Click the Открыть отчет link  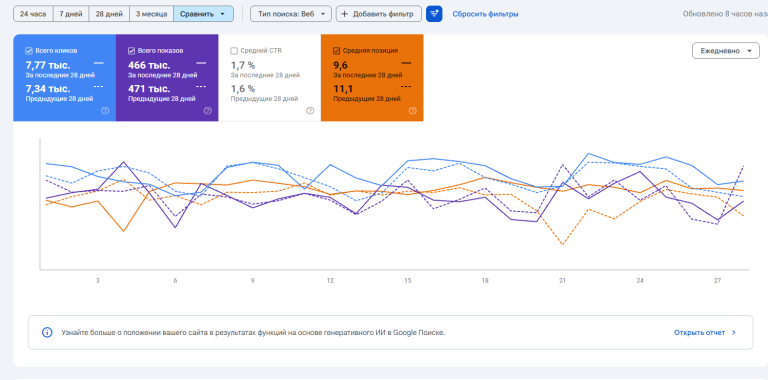pos(699,332)
